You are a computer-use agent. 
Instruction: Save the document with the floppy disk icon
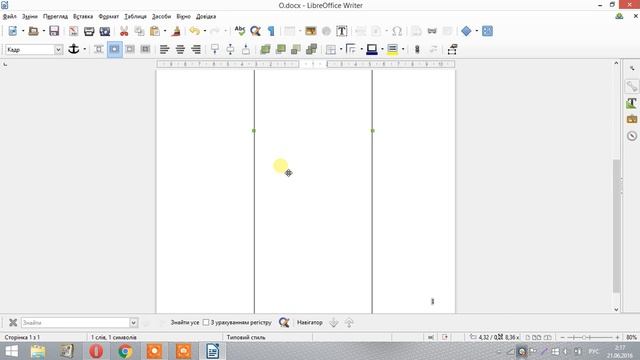click(x=54, y=31)
